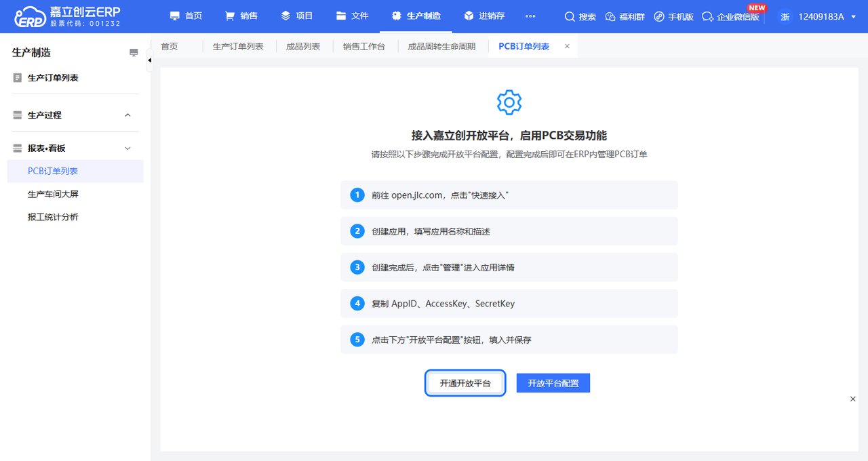
Task: Open 报工统计分析 in the sidebar
Action: coord(53,217)
